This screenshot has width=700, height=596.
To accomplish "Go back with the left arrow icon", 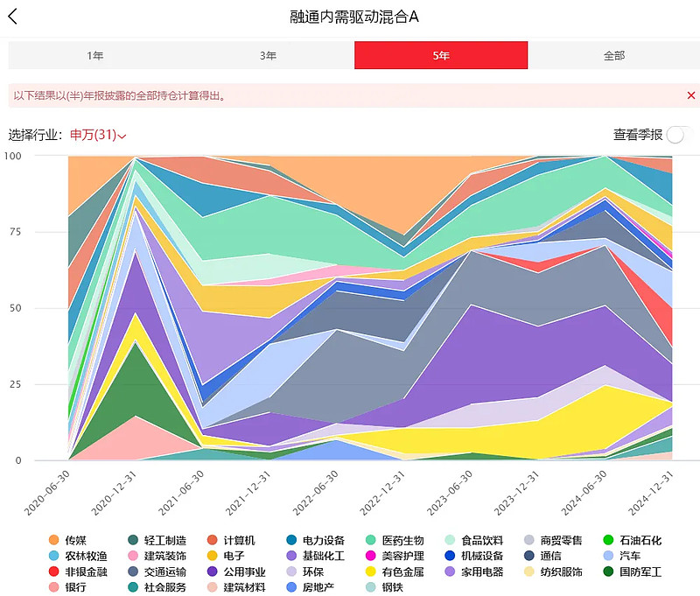I will coord(12,17).
